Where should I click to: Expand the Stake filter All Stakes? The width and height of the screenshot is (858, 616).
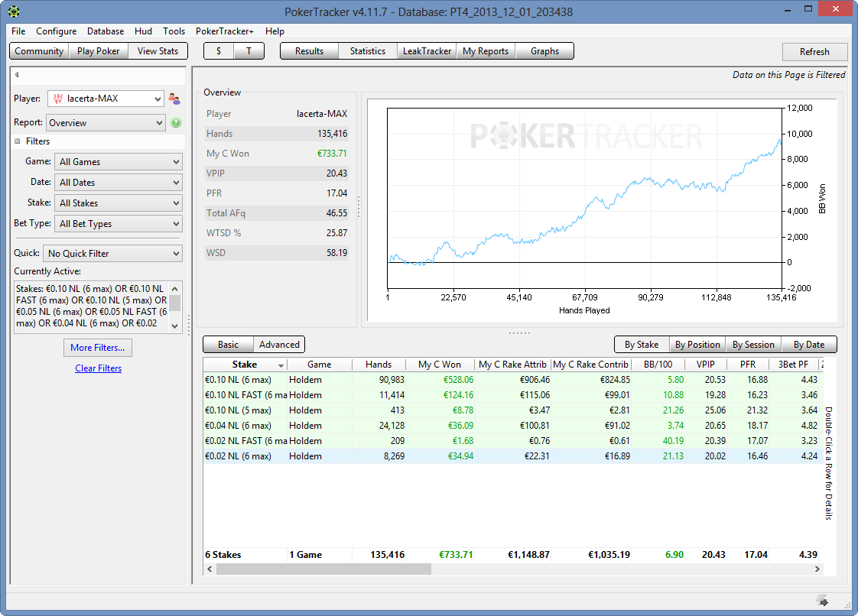coord(119,203)
